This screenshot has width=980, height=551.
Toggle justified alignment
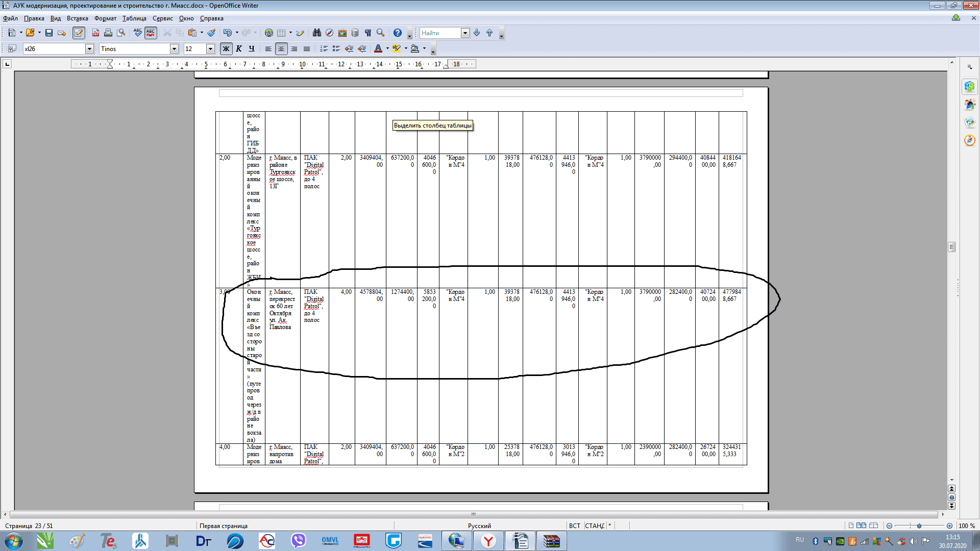(x=307, y=48)
